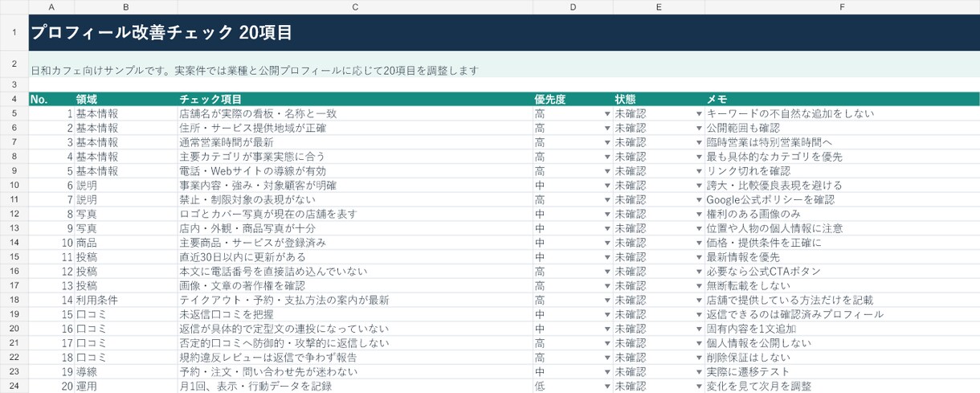This screenshot has height=393, width=980.
Task: Select cell 禁止・制限対象の表現がない
Action: (x=355, y=200)
